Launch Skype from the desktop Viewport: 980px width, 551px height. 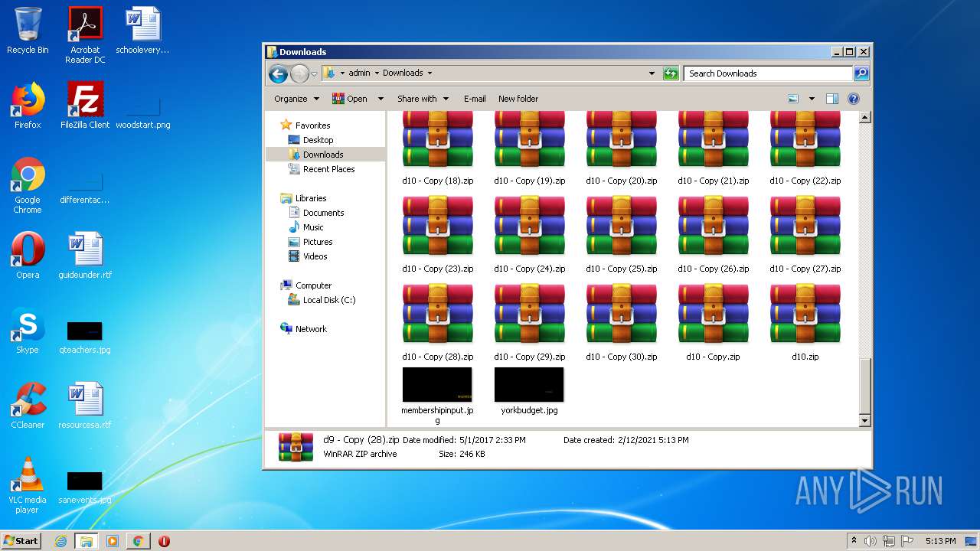(x=28, y=331)
